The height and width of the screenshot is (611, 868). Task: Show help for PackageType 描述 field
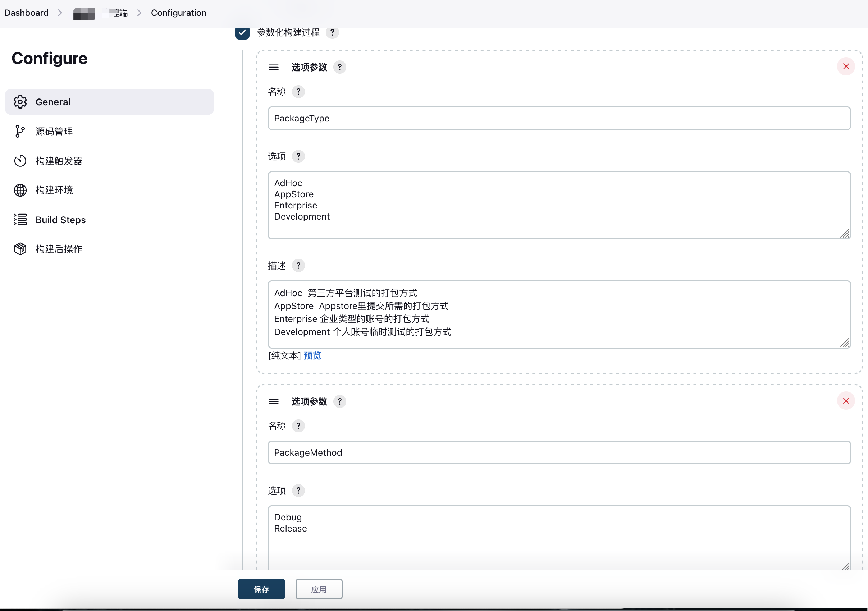[298, 266]
